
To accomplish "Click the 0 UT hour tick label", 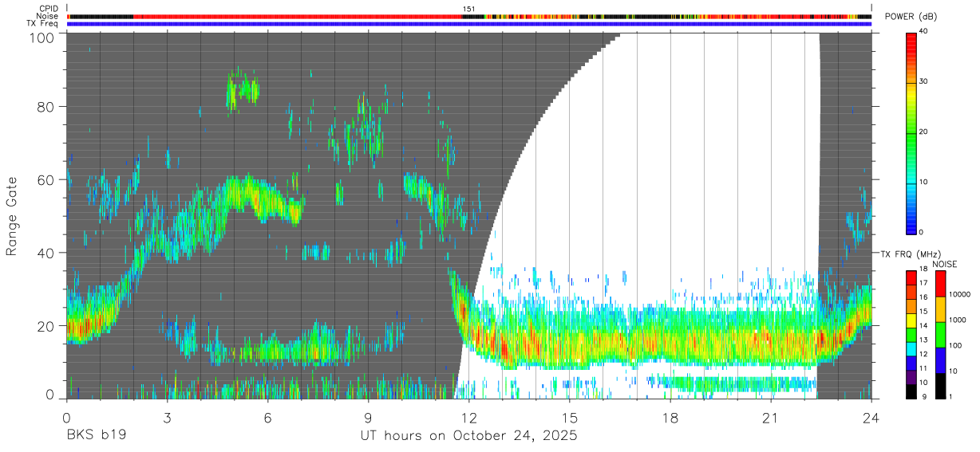I will (x=66, y=418).
